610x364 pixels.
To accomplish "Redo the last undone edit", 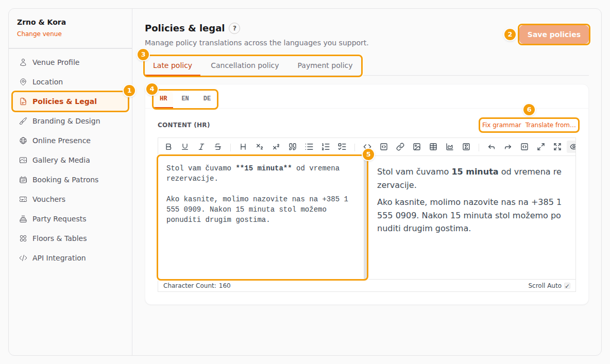I will tap(508, 147).
